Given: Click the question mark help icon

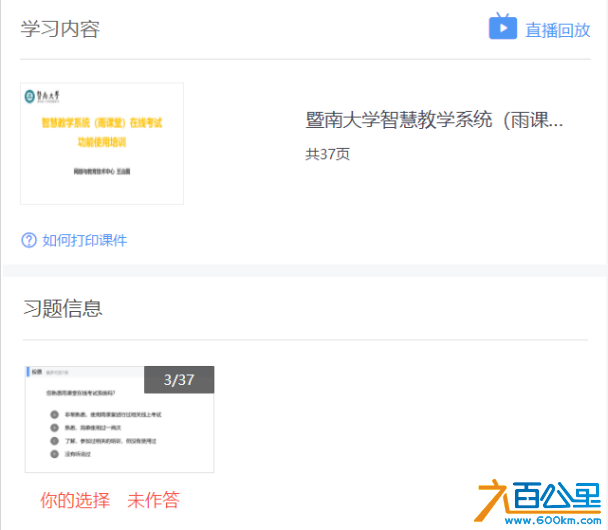Looking at the screenshot, I should pos(29,240).
